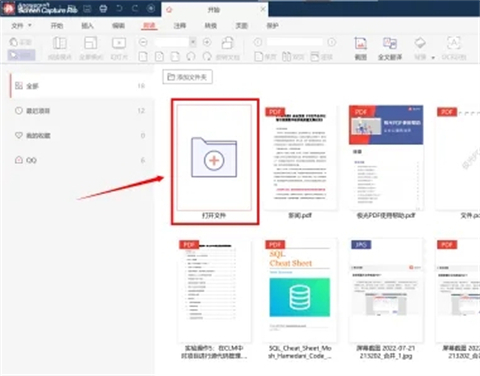The width and height of the screenshot is (480, 376).
Task: Click the 新闻.pdf file name
Action: tap(300, 215)
